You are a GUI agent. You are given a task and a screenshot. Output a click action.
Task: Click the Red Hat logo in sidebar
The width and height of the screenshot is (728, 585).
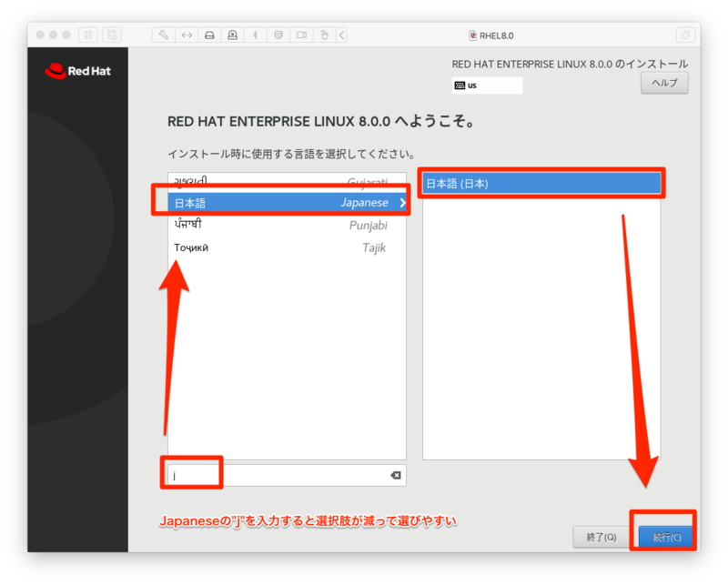point(78,71)
